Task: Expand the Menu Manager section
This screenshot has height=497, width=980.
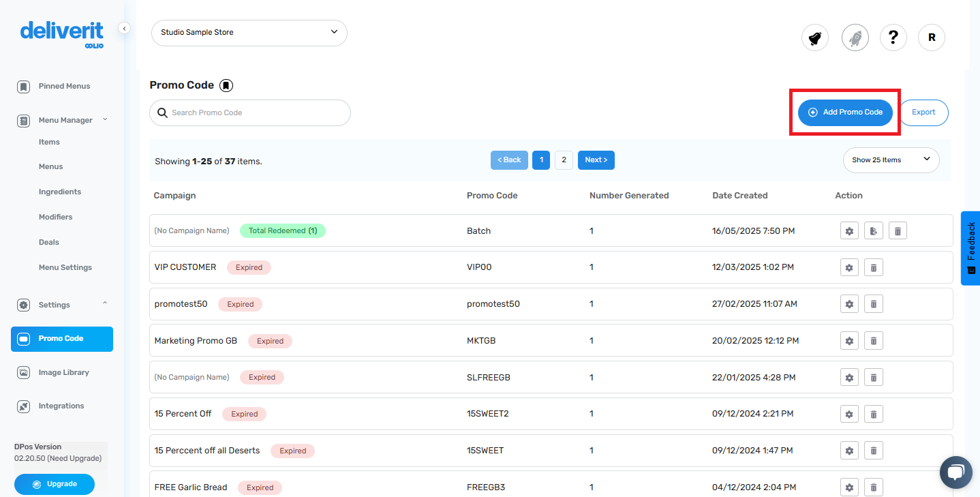Action: [x=104, y=119]
